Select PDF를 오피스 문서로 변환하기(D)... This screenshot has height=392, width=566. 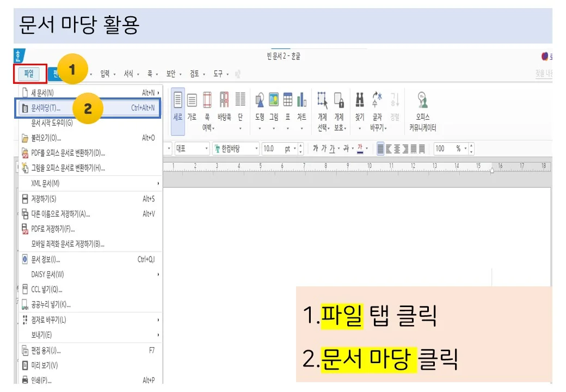coord(90,153)
